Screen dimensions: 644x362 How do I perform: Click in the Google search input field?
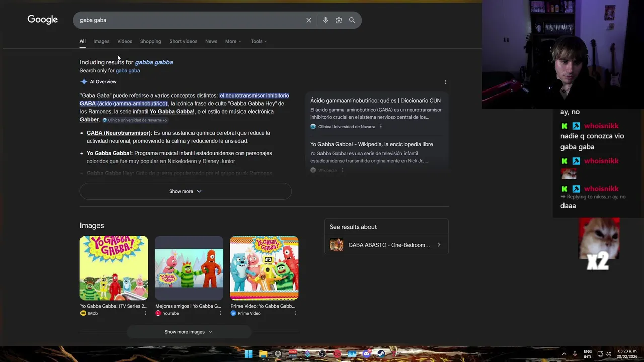point(191,20)
